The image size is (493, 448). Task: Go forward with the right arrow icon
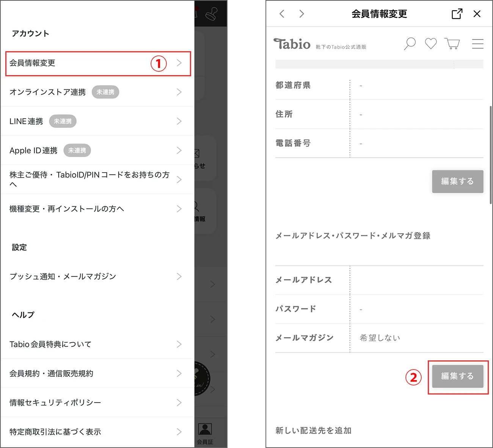point(301,14)
